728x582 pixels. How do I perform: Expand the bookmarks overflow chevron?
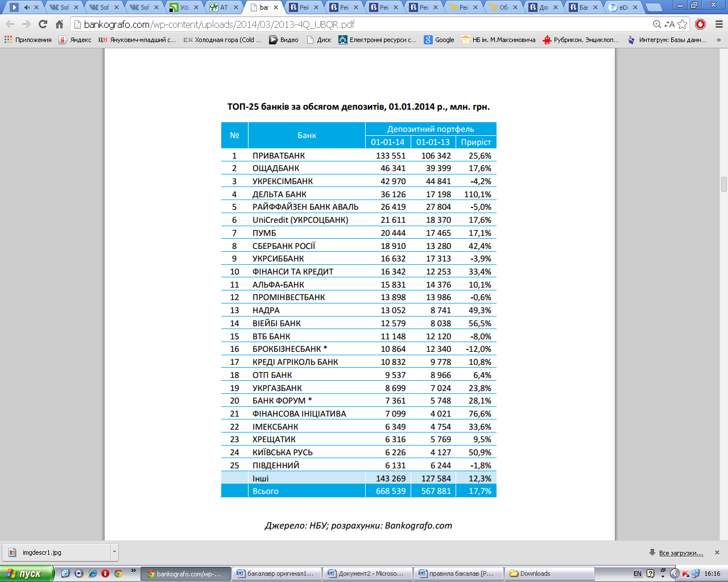point(718,40)
